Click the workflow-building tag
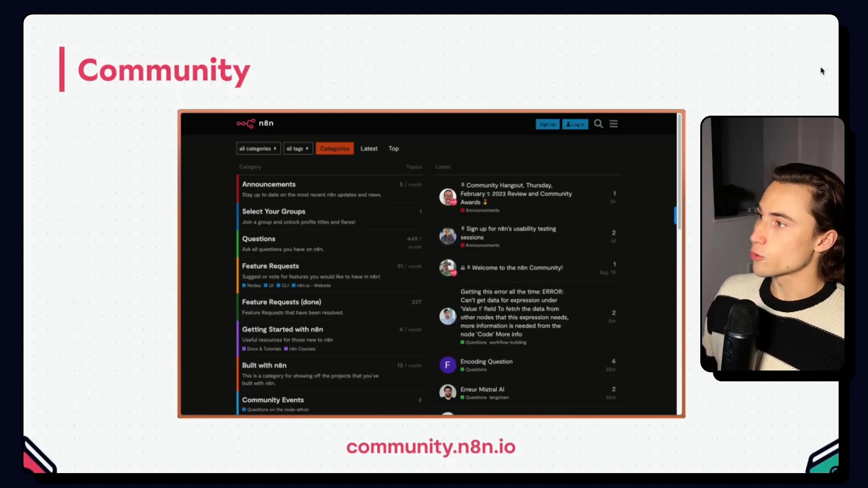The height and width of the screenshot is (488, 868). click(508, 343)
